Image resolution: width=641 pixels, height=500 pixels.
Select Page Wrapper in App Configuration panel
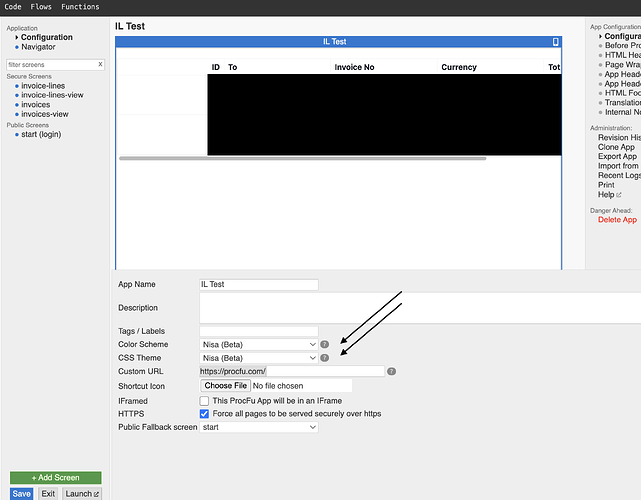[x=623, y=65]
